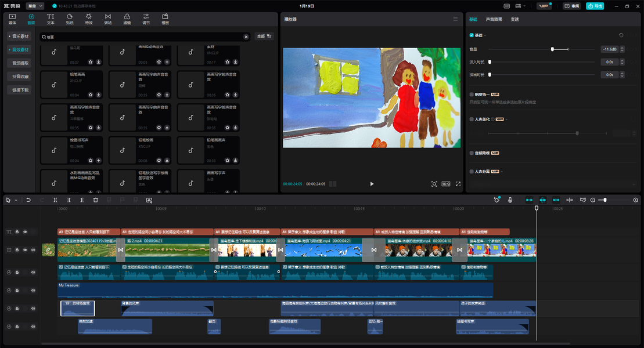Click the timeline zoom slider handle
The image size is (644, 348).
pyautogui.click(x=605, y=200)
